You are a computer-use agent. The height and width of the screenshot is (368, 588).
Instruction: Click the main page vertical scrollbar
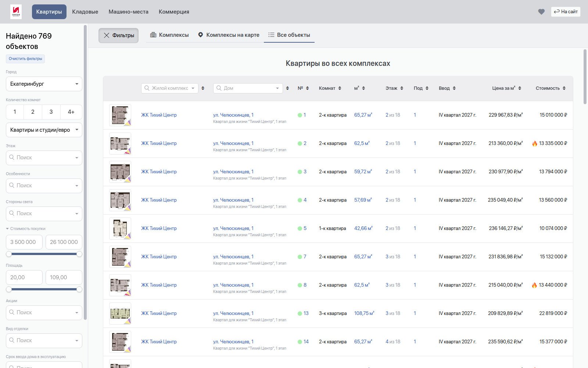click(585, 77)
